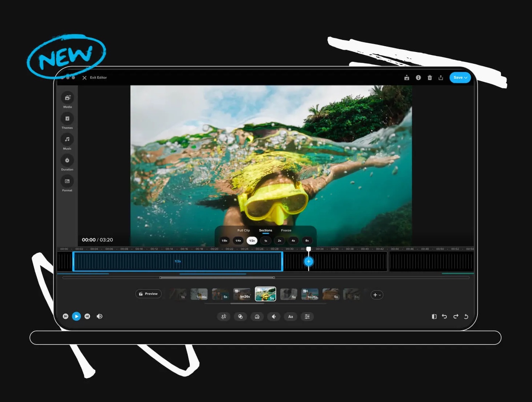Click the info icon in top bar
Screen dimensions: 532x402
[x=418, y=77]
